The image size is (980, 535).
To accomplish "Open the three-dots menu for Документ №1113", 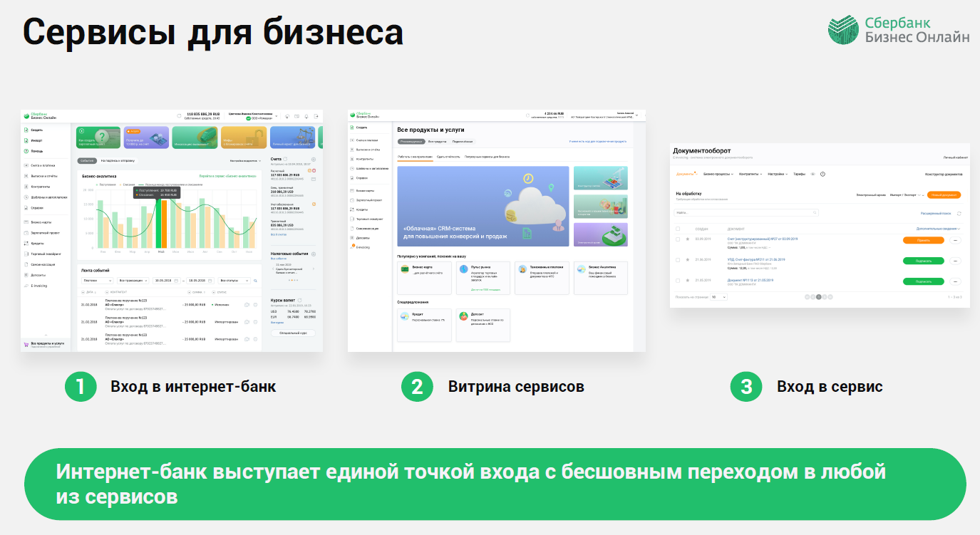I will tap(955, 281).
